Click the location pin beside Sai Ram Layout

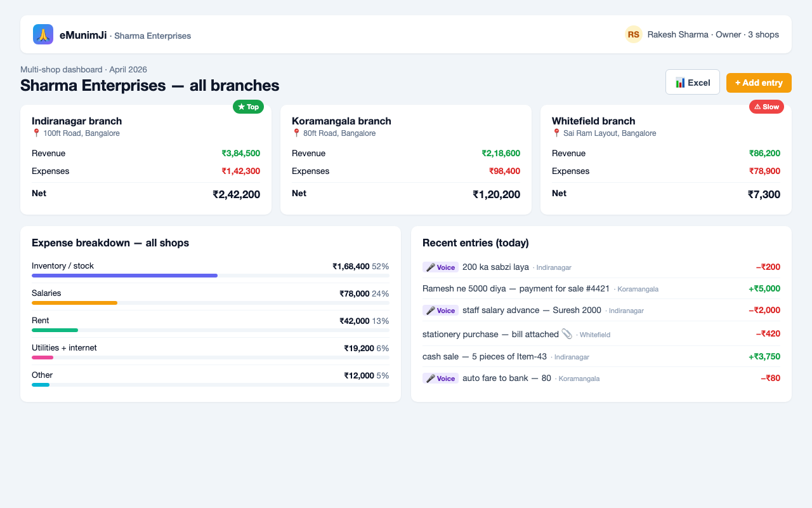[556, 133]
